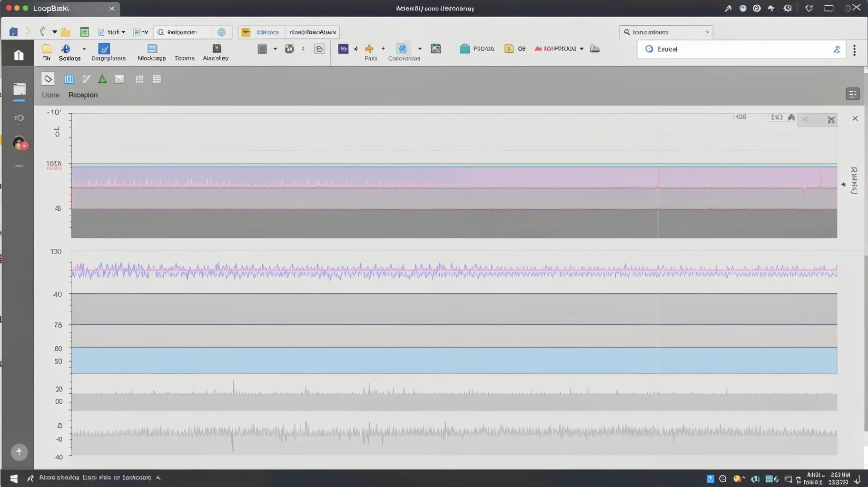Click the window panel icon in the left sidebar

pyautogui.click(x=19, y=89)
